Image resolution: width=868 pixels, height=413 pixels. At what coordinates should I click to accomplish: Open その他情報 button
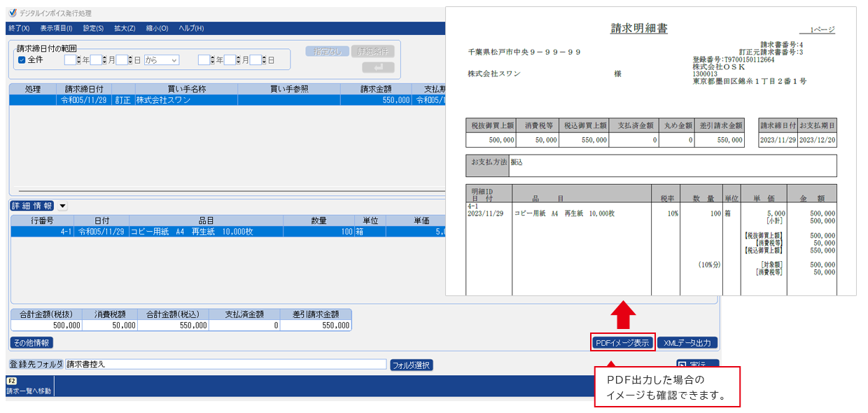pyautogui.click(x=31, y=343)
